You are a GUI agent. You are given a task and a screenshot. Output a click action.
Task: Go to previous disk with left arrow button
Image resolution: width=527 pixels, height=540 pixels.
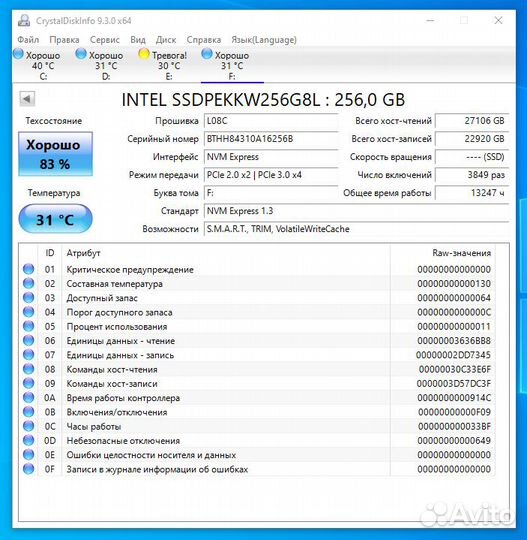27,99
